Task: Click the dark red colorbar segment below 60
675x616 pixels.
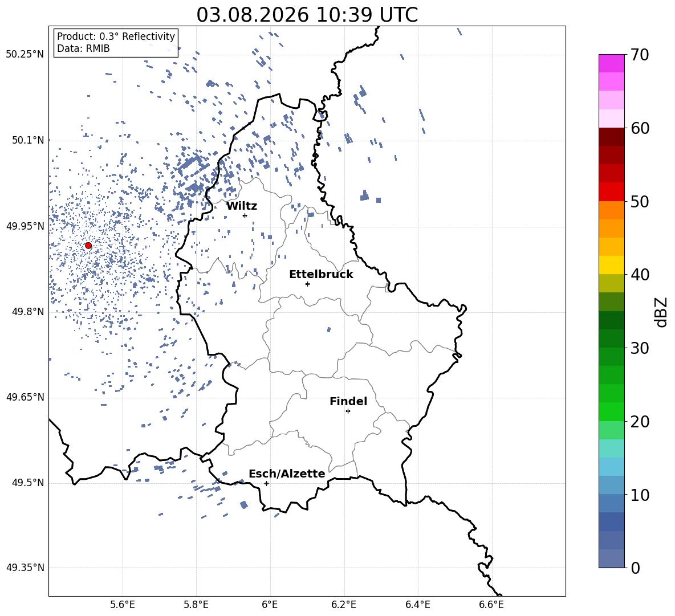Action: pyautogui.click(x=611, y=137)
